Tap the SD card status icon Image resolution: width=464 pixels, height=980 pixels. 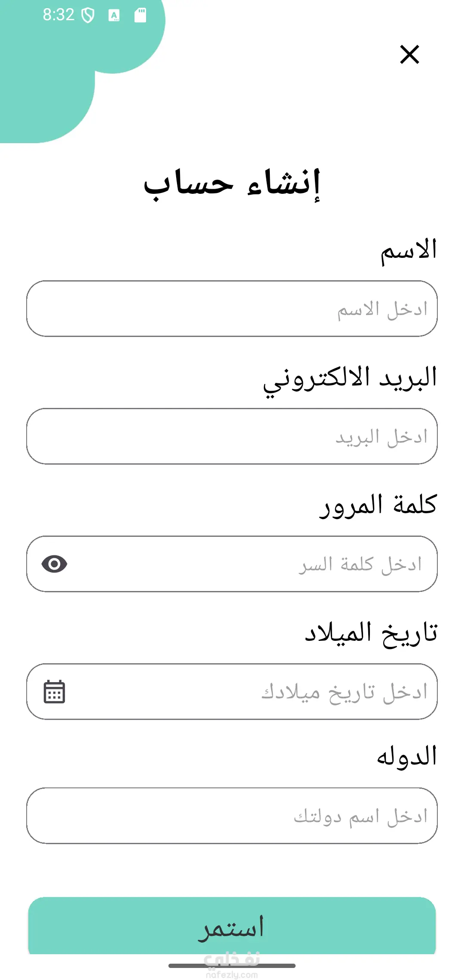coord(140,15)
